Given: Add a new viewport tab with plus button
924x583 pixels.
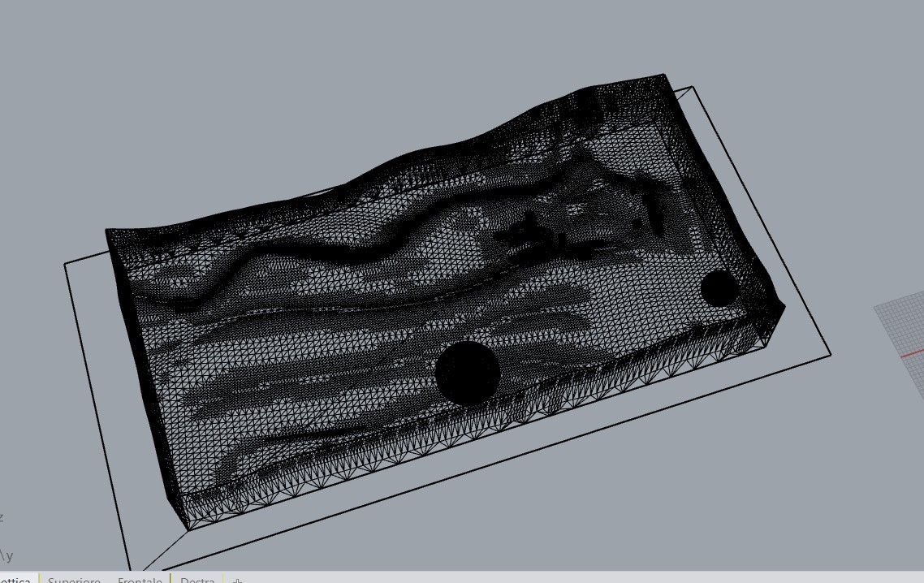Looking at the screenshot, I should 237,580.
